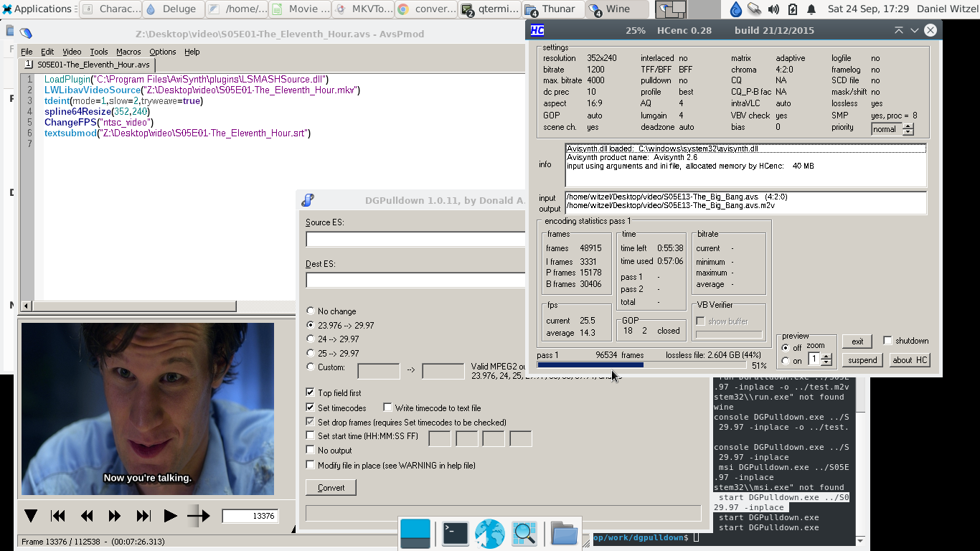Click the volume icon in system tray
This screenshot has height=551, width=980.
tap(773, 9)
